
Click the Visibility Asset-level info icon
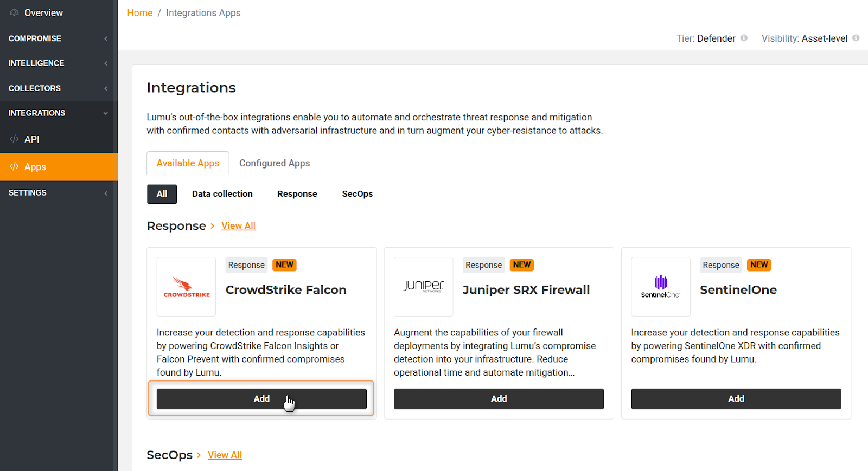(x=856, y=38)
